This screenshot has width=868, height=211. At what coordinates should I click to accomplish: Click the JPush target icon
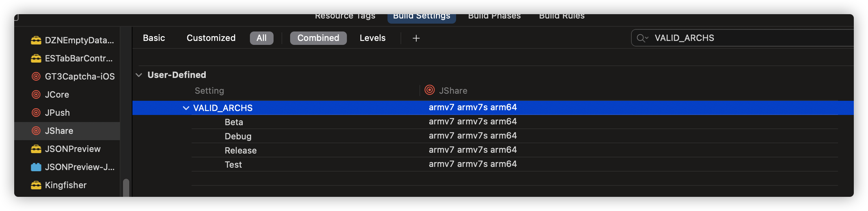click(36, 113)
